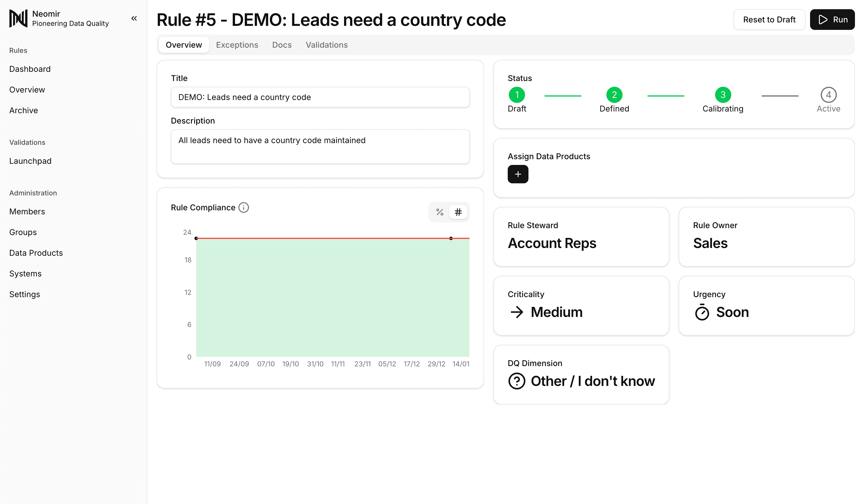This screenshot has height=504, width=863.
Task: Click the arrow icon beside Medium criticality
Action: (x=517, y=312)
